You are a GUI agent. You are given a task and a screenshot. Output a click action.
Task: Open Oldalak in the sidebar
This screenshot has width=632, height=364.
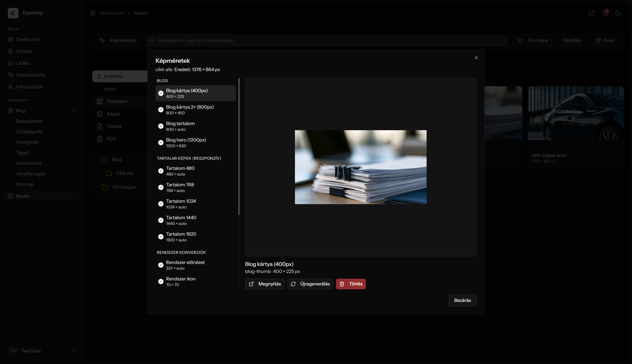click(x=42, y=51)
